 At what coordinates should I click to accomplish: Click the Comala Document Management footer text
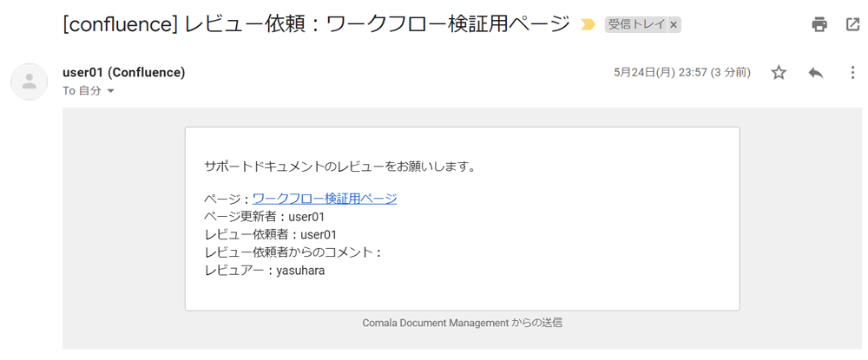pyautogui.click(x=463, y=323)
